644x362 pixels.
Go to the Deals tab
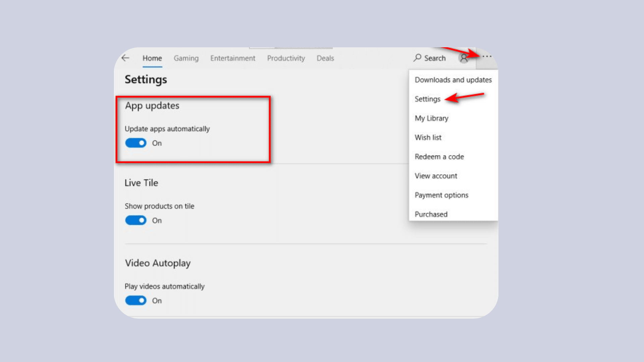point(325,58)
